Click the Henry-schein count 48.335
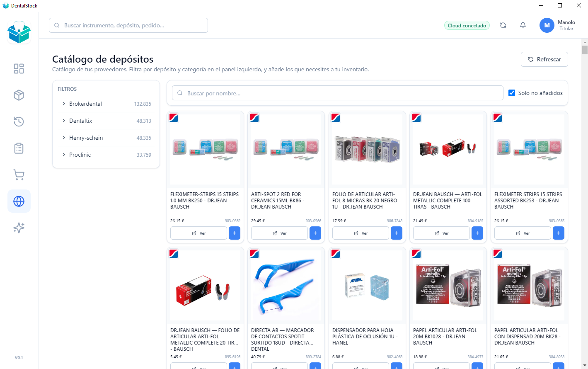Screen dimensions: 588x369 coord(144,138)
